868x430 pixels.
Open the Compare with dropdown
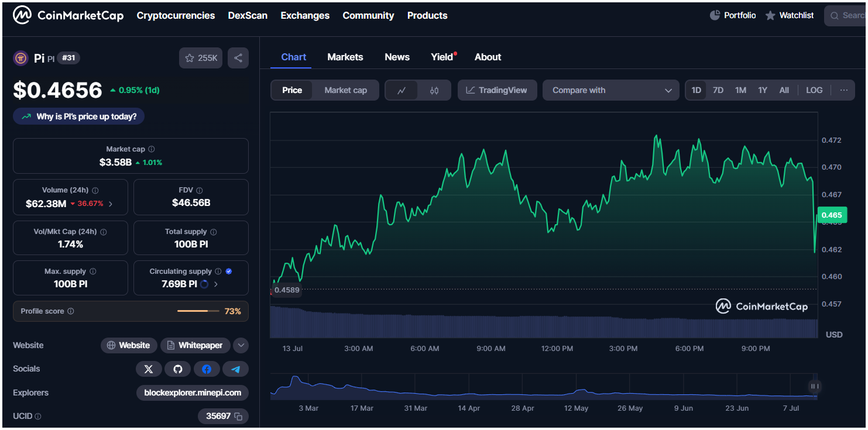point(611,90)
